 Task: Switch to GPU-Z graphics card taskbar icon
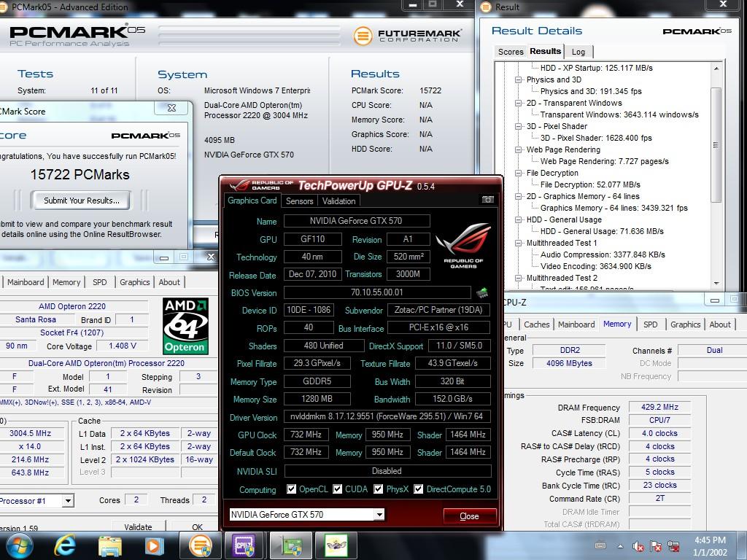(290, 545)
